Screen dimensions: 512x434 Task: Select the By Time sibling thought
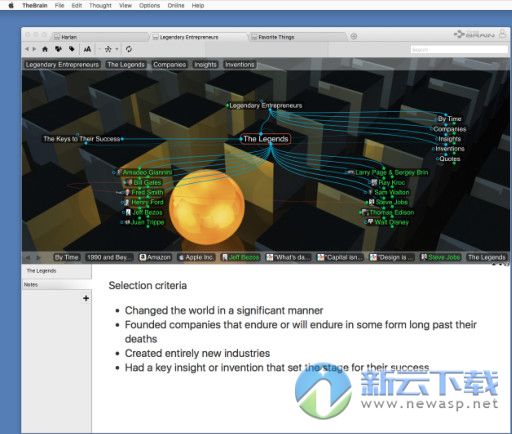[449, 119]
